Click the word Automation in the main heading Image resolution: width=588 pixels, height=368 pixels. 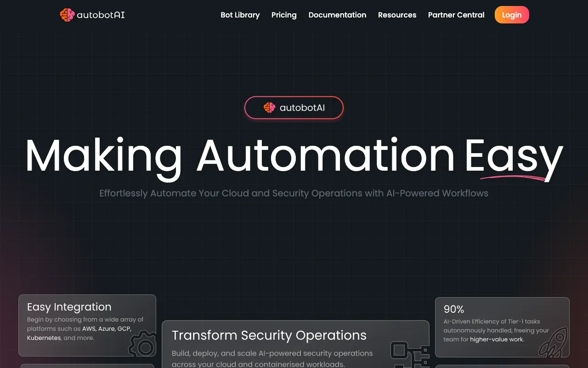point(325,155)
